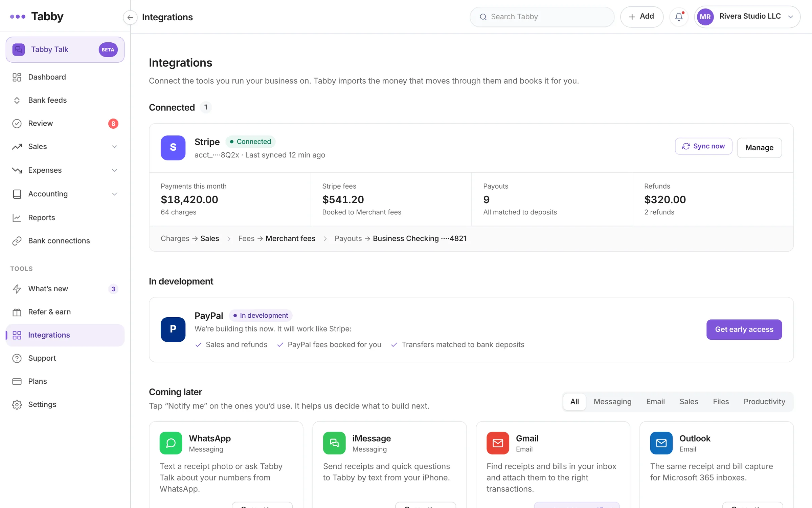This screenshot has height=508, width=812.
Task: Expand the Expenses sidebar menu
Action: click(x=65, y=170)
